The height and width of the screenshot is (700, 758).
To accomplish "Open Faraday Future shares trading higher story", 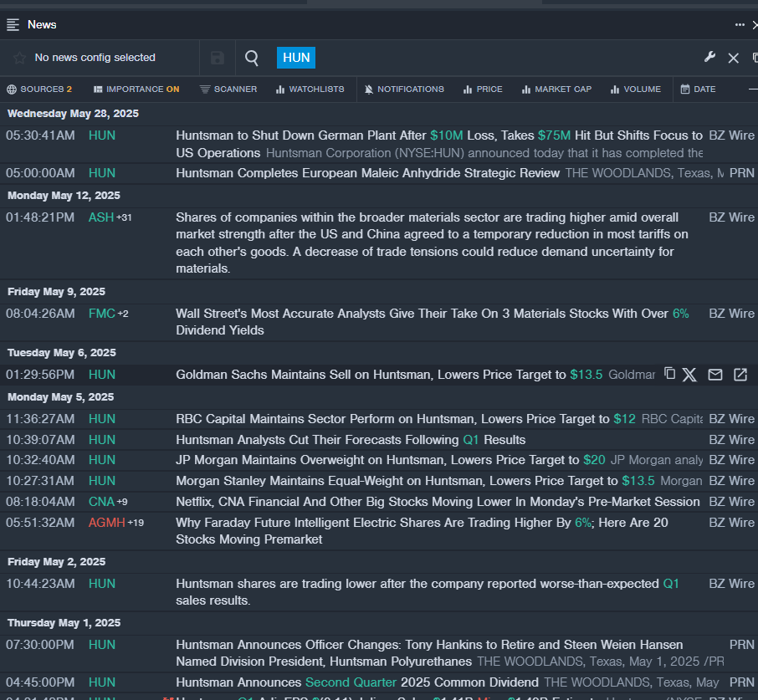I will [x=422, y=531].
